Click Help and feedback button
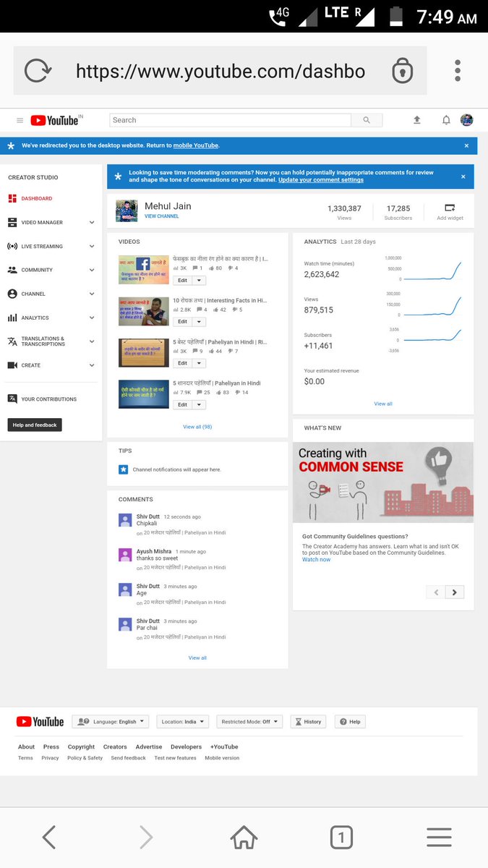 tap(35, 425)
